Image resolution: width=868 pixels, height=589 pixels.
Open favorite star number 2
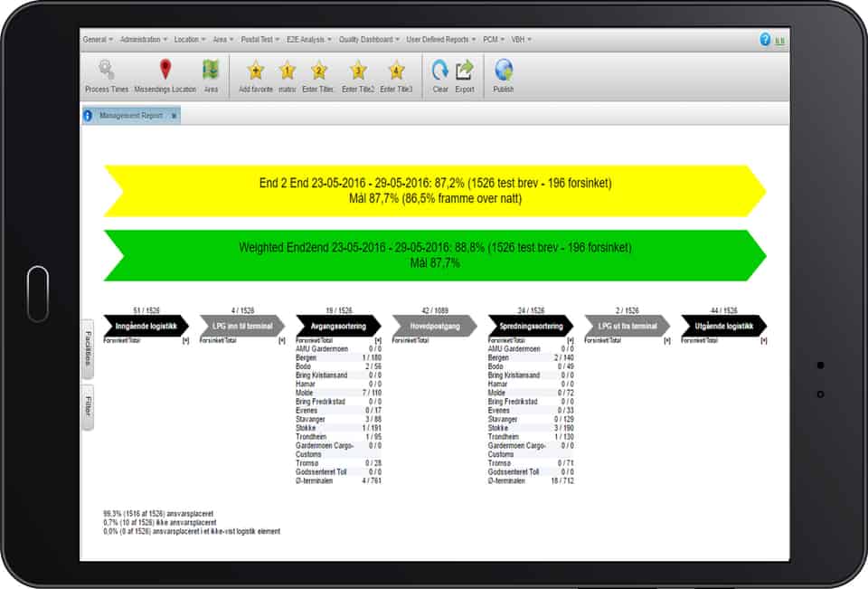pyautogui.click(x=318, y=71)
